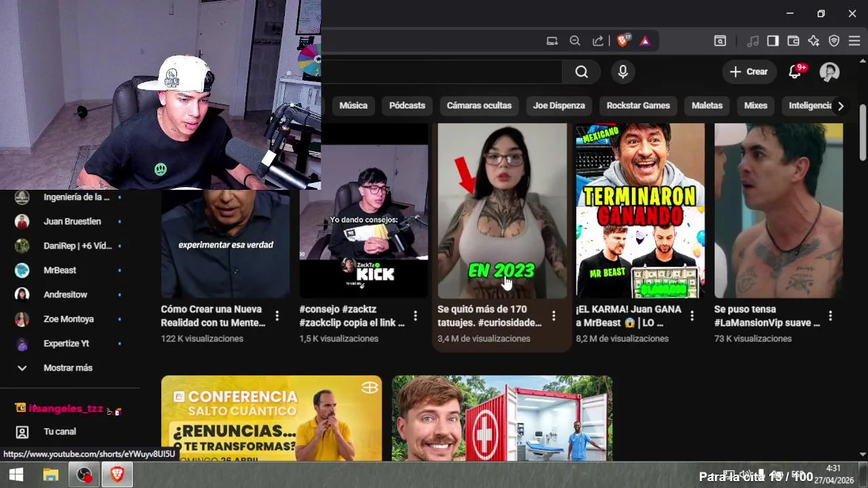Viewport: 868px width, 488px height.
Task: Click the Crear button
Action: [749, 72]
